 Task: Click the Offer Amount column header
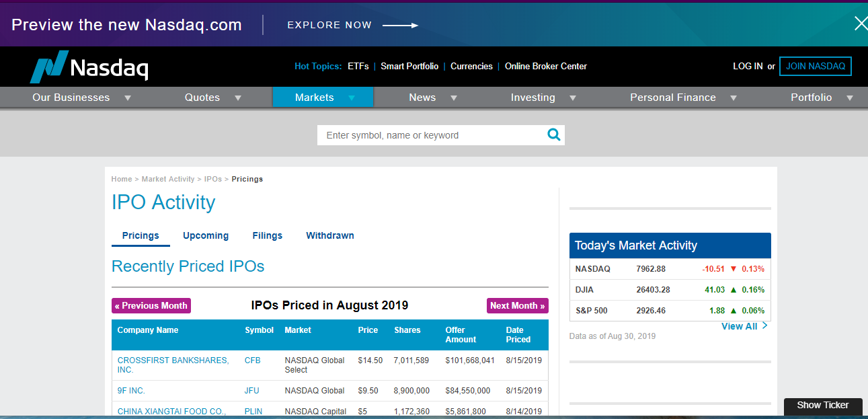pos(461,335)
